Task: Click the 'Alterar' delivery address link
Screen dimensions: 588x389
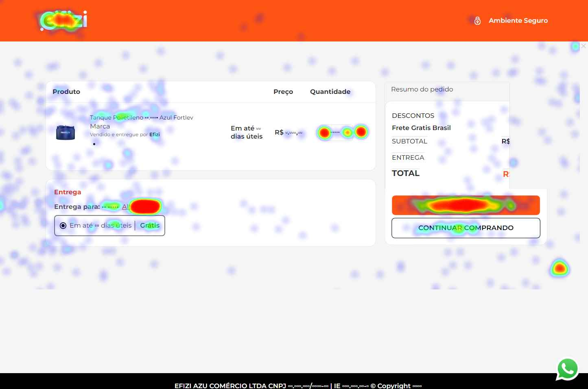Action: (134, 206)
